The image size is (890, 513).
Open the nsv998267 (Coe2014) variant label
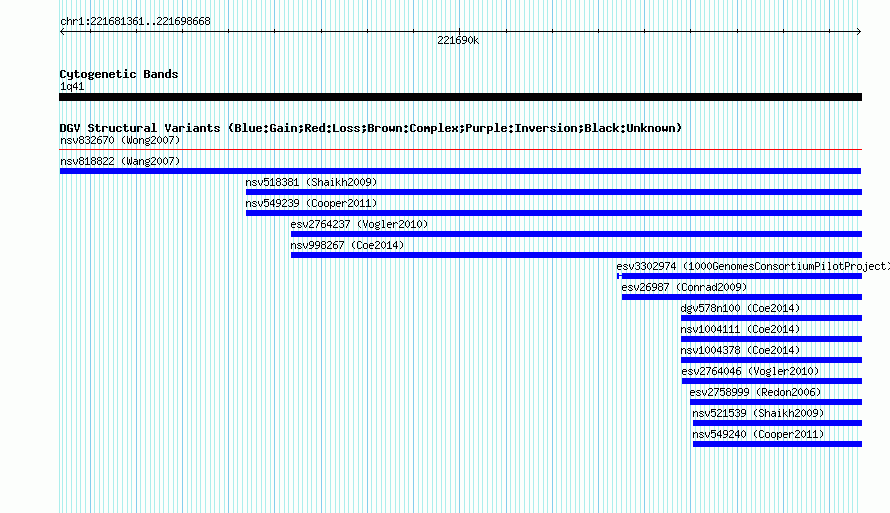pos(347,245)
